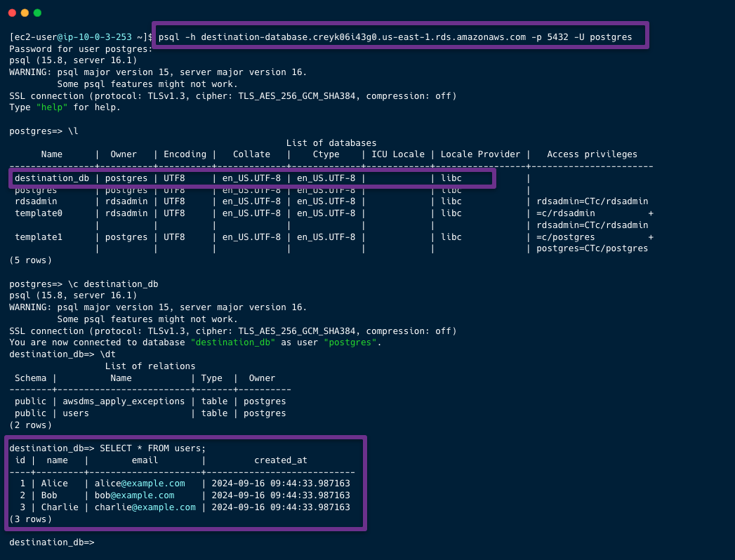Click 'postgres=CTc/postgres' privilege entry

[x=592, y=248]
